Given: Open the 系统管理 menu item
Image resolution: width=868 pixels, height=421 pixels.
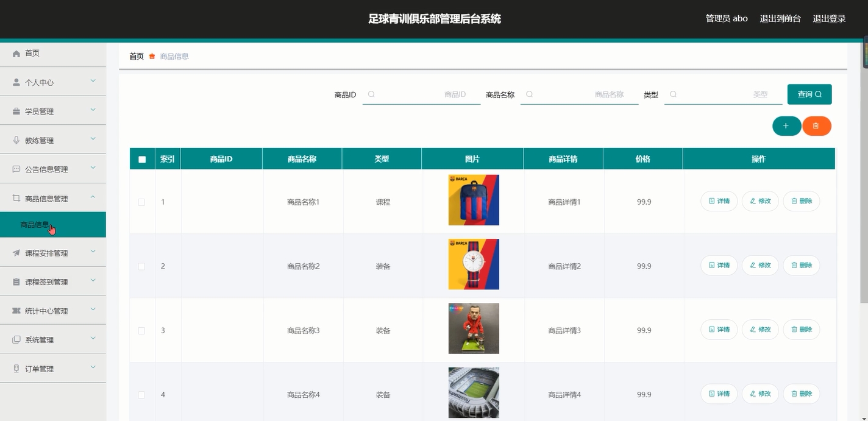Looking at the screenshot, I should coord(53,340).
